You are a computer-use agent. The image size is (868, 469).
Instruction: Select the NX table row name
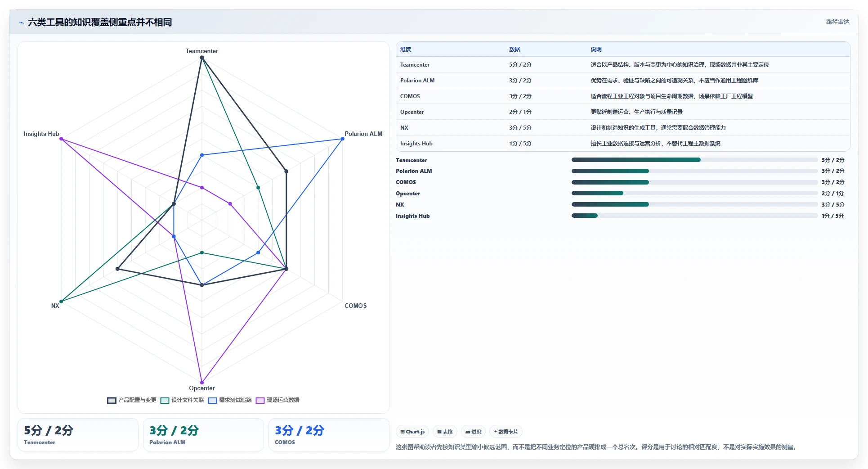coord(404,128)
